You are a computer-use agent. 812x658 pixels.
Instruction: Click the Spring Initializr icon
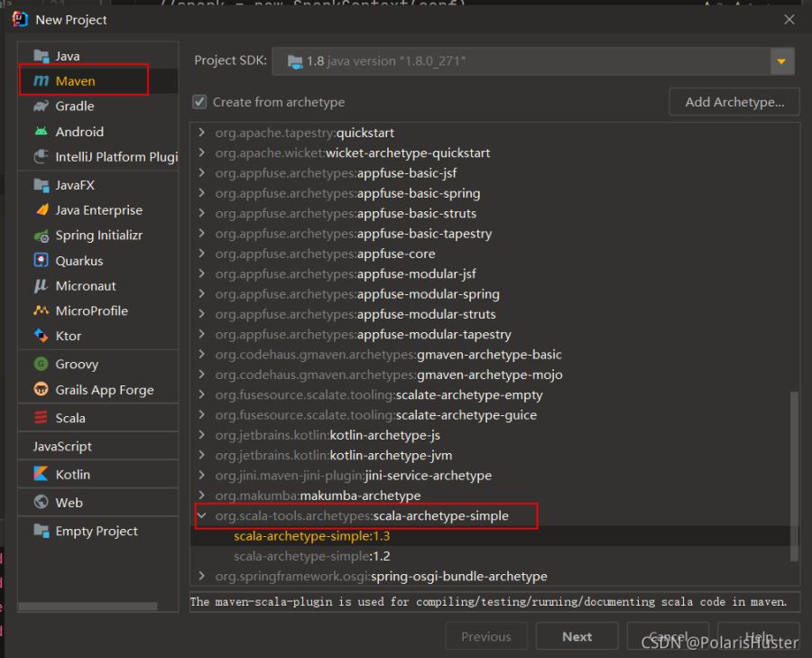41,236
